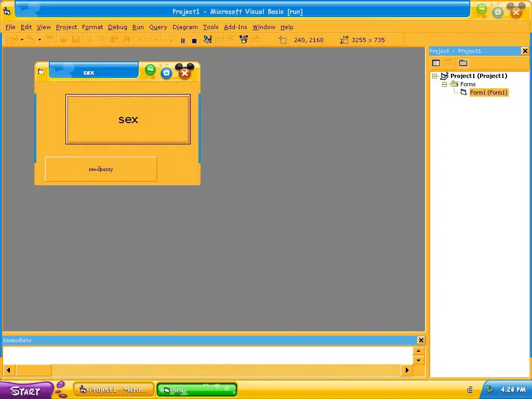Click the Cut toolbar icon
Screen dimensions: 532x399
coord(90,39)
